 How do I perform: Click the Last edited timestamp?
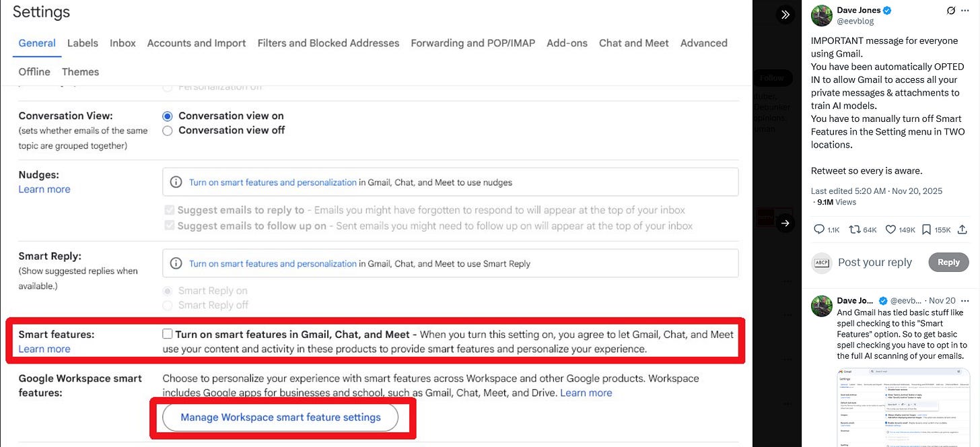[875, 191]
